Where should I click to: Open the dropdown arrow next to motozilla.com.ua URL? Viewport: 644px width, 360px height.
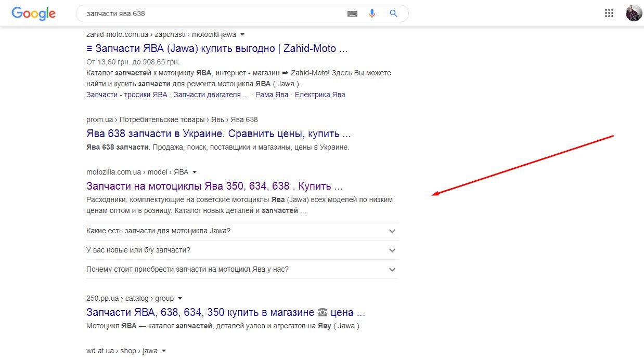click(195, 172)
